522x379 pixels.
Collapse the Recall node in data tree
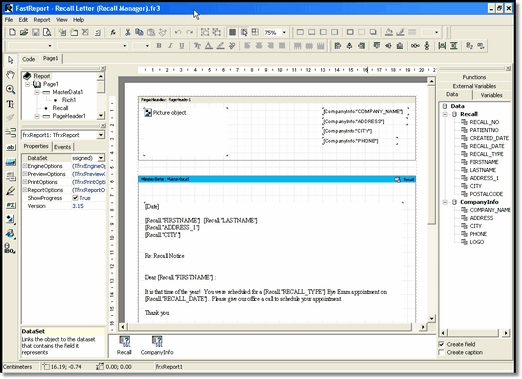445,114
